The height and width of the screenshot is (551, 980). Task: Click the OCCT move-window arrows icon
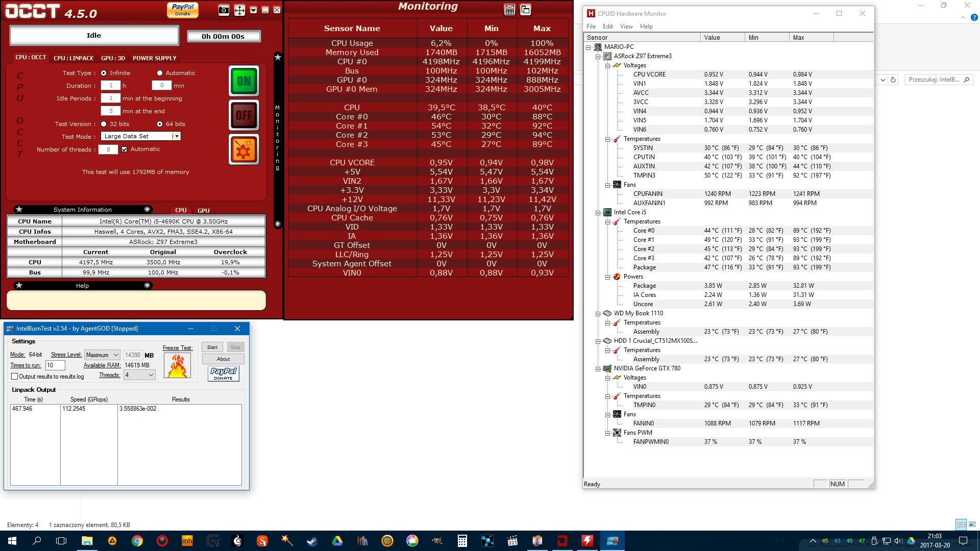pyautogui.click(x=239, y=10)
